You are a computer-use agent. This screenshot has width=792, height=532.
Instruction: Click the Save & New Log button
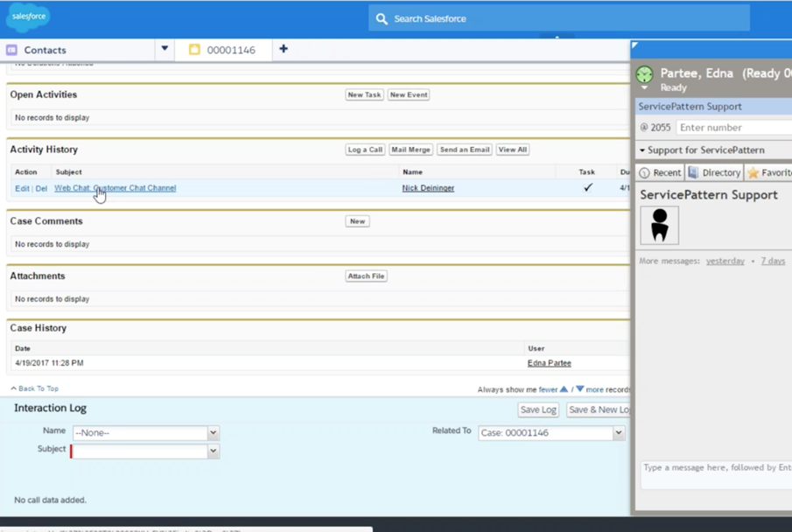[599, 409]
